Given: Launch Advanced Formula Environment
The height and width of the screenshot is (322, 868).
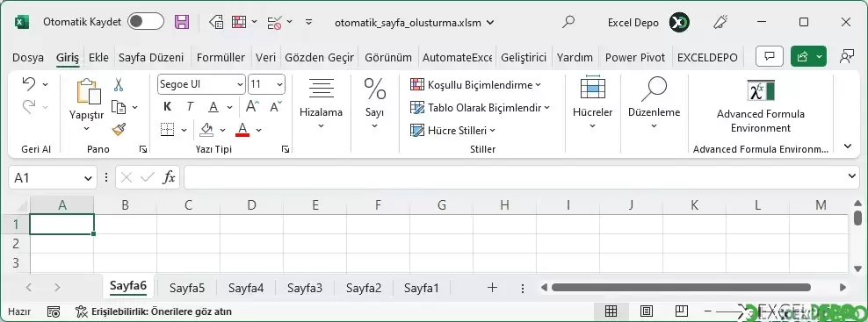Looking at the screenshot, I should [x=761, y=106].
